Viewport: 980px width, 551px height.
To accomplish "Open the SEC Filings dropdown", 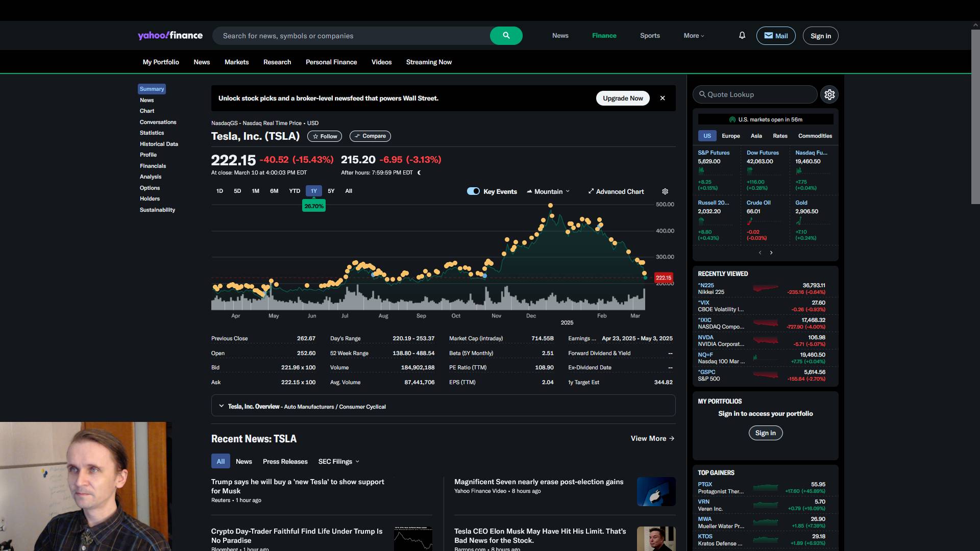I will point(338,461).
